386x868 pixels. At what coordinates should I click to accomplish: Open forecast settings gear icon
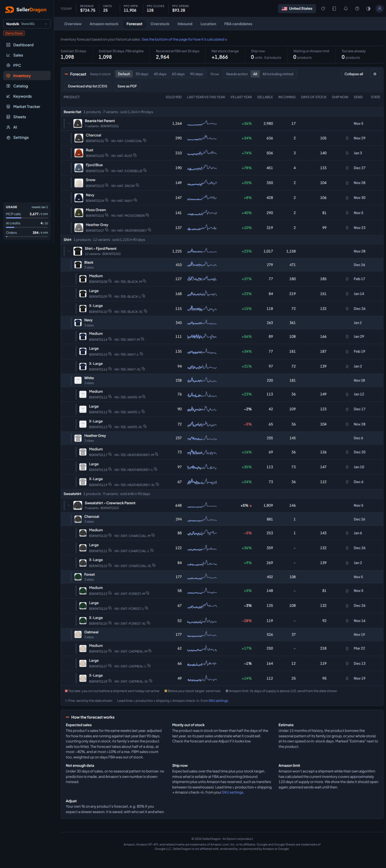tap(375, 74)
